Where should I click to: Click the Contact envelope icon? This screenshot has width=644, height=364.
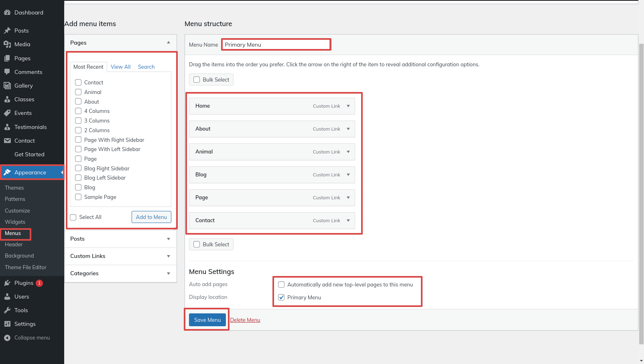[x=7, y=141]
